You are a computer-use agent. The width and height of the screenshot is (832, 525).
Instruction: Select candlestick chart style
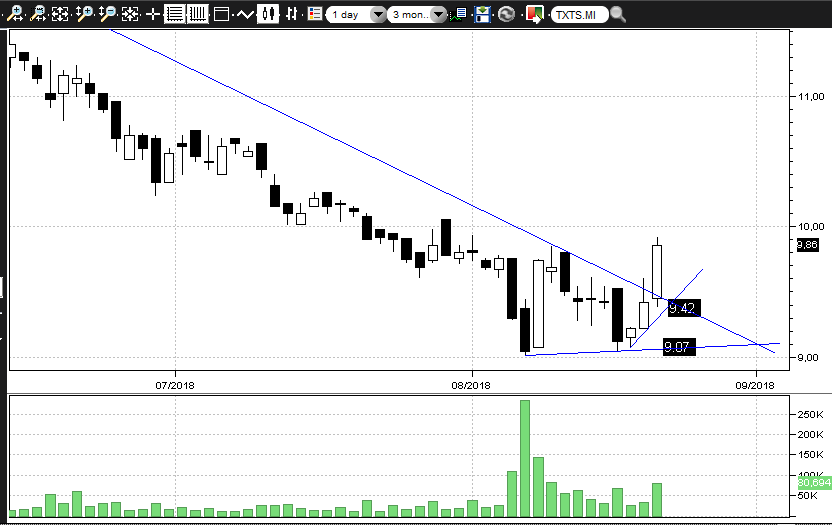268,14
